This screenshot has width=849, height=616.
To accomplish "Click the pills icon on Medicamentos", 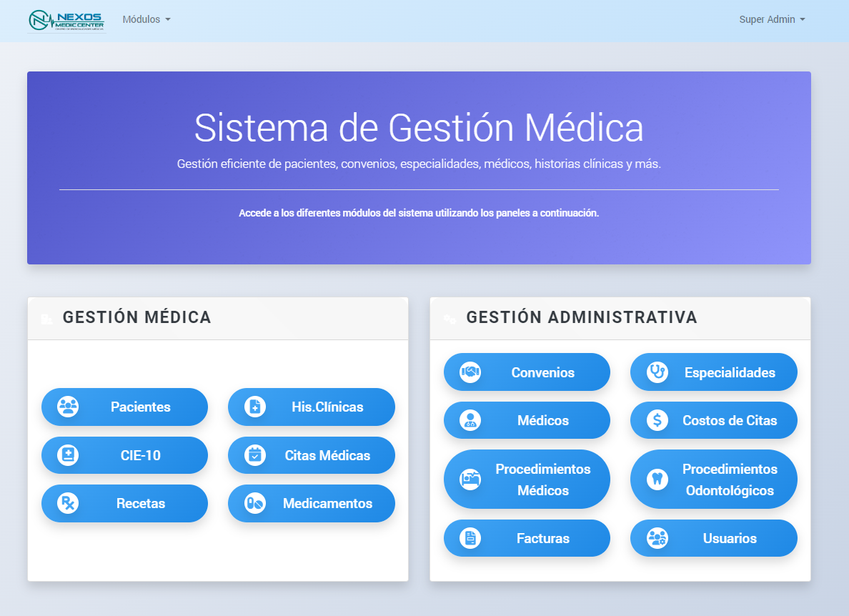I will (x=254, y=503).
